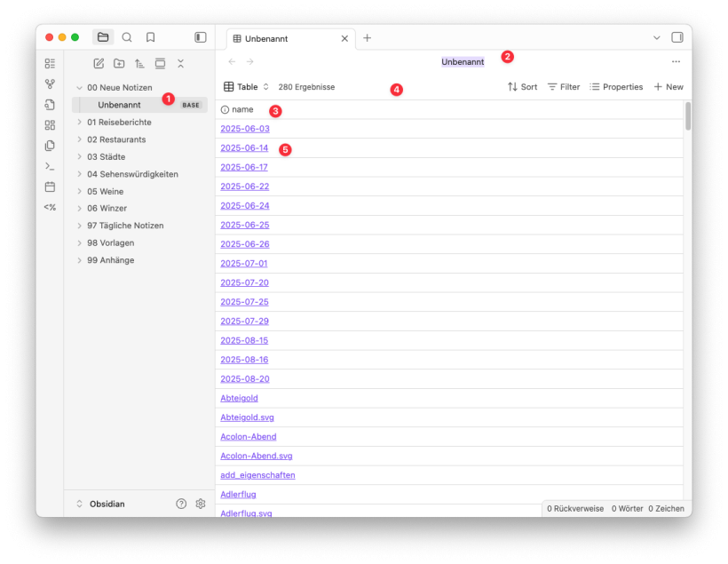Open graph view ribbon icon
Viewport: 728px width, 564px height.
(50, 84)
